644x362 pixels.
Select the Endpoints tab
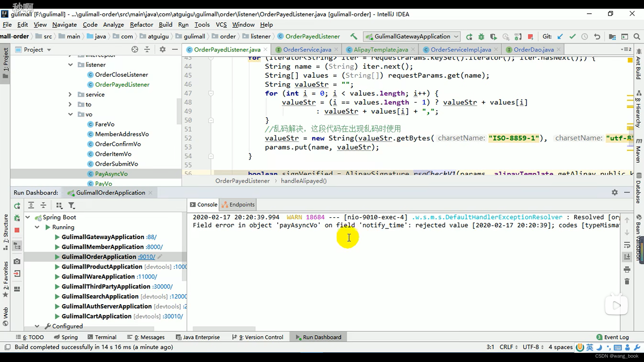(x=238, y=204)
